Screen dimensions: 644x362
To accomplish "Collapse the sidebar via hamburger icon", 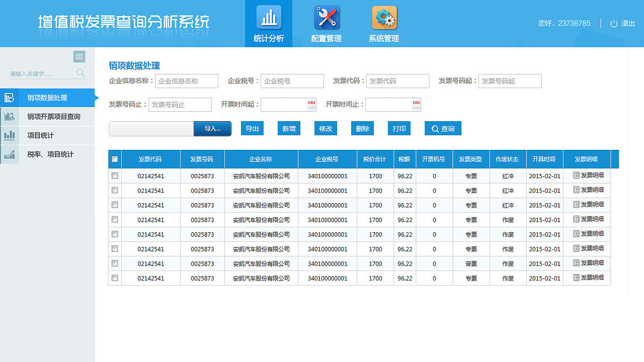I will pyautogui.click(x=79, y=56).
